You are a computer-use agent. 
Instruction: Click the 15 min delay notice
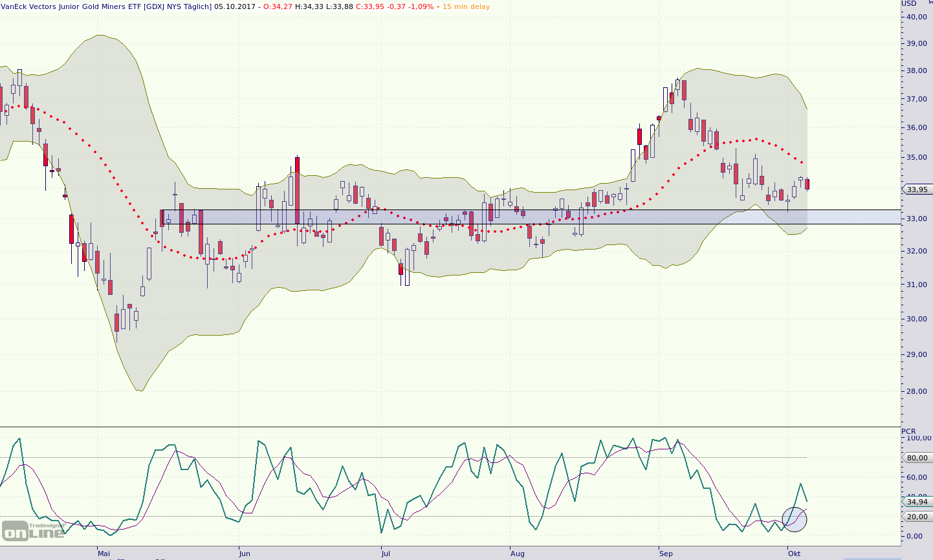tap(467, 6)
